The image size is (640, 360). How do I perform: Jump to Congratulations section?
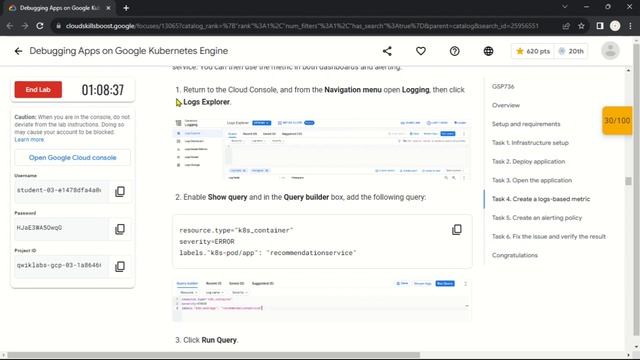click(x=515, y=256)
